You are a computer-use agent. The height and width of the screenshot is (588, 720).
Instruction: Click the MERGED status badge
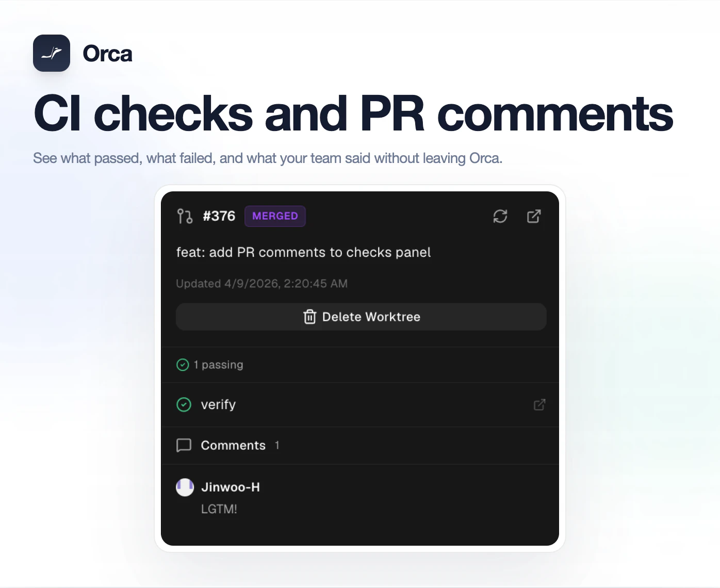(x=275, y=216)
